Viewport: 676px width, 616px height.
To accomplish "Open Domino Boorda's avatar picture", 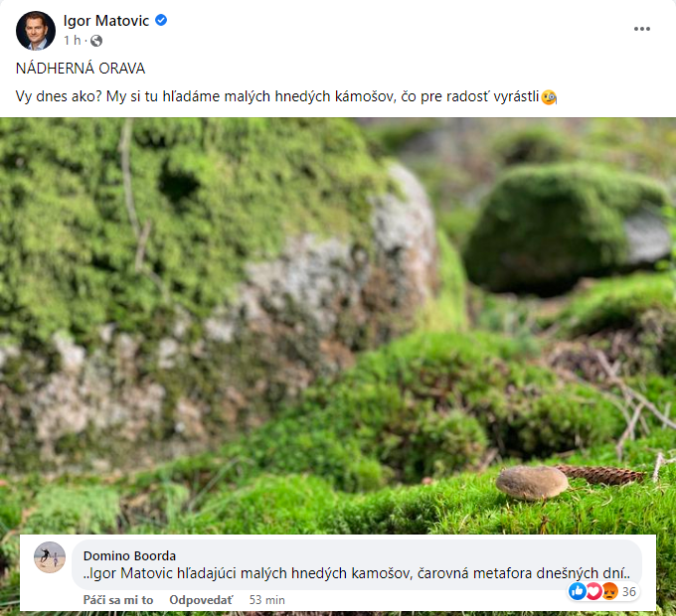I will click(x=50, y=557).
